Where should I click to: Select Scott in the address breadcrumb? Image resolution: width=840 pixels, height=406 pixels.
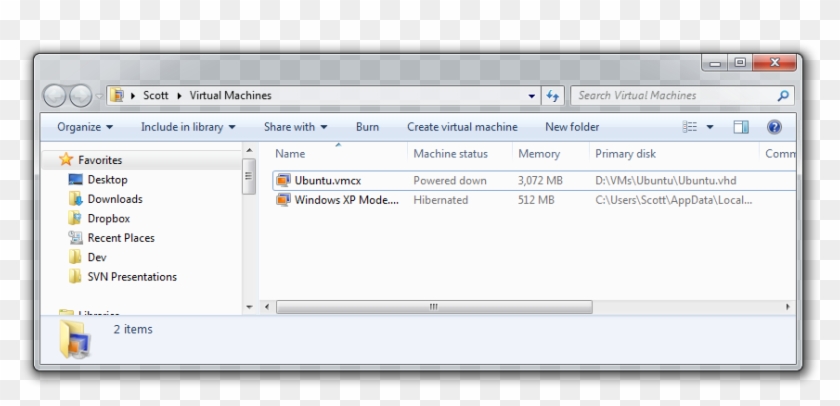coord(155,95)
